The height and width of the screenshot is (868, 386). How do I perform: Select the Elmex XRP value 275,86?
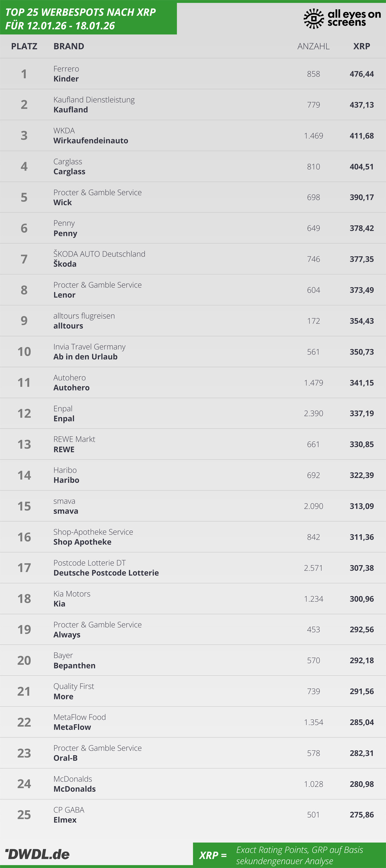tap(362, 815)
